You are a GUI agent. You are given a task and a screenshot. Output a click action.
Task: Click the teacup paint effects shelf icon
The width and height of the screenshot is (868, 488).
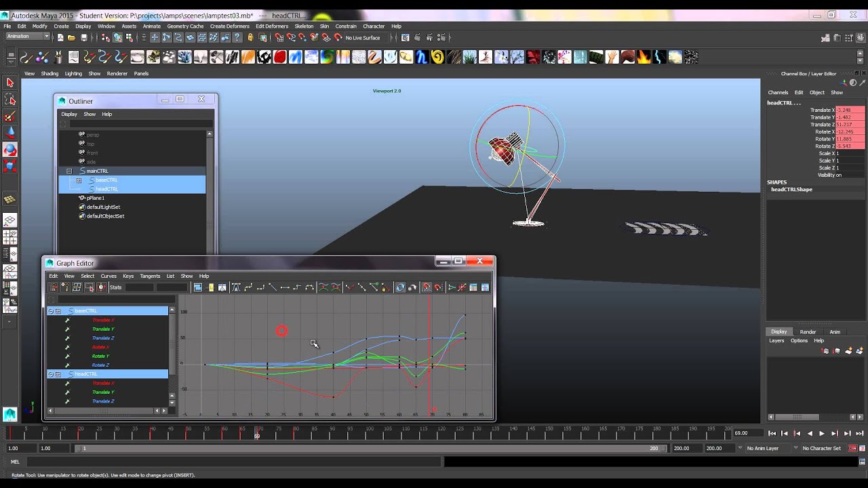137,58
